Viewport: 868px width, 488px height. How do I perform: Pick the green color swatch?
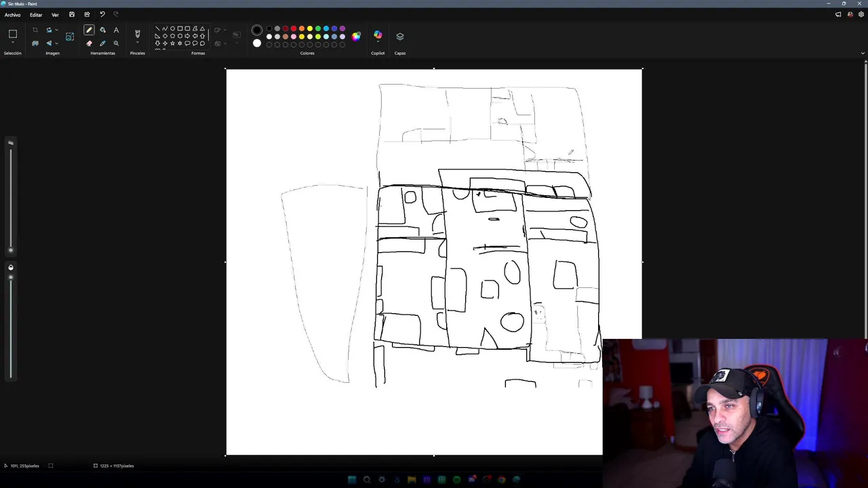(x=318, y=28)
